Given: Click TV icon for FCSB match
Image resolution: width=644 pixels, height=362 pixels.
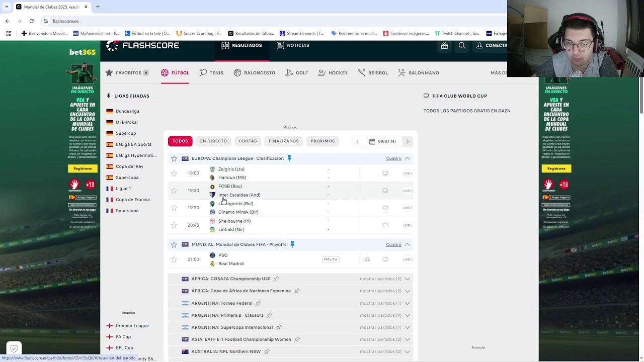Looking at the screenshot, I should coord(385,191).
